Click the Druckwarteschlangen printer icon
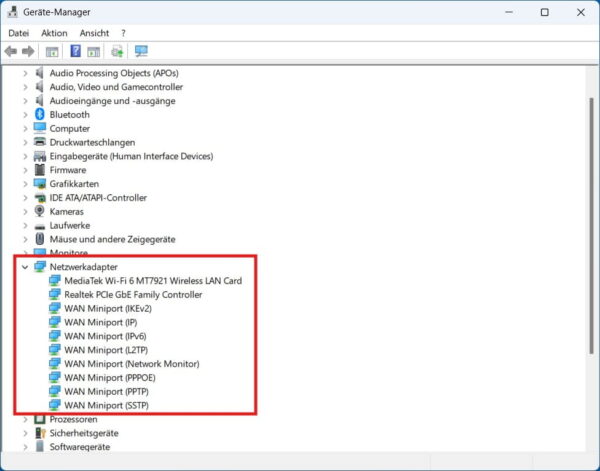Screen dimensions: 600x471 [40, 142]
